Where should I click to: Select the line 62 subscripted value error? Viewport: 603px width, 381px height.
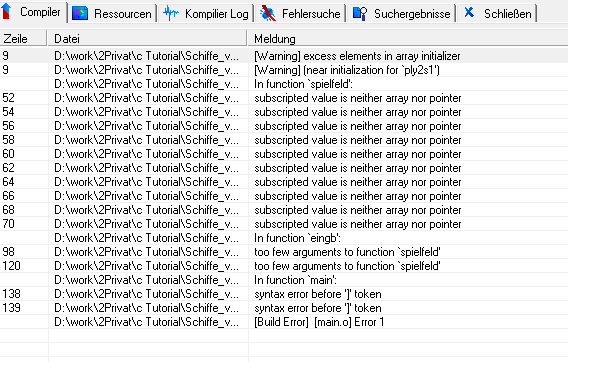(x=284, y=168)
